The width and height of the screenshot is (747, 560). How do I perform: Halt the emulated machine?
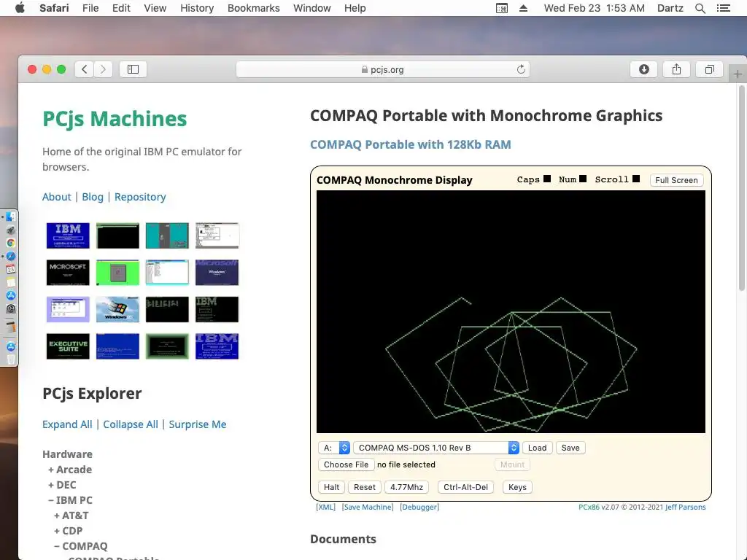[331, 487]
